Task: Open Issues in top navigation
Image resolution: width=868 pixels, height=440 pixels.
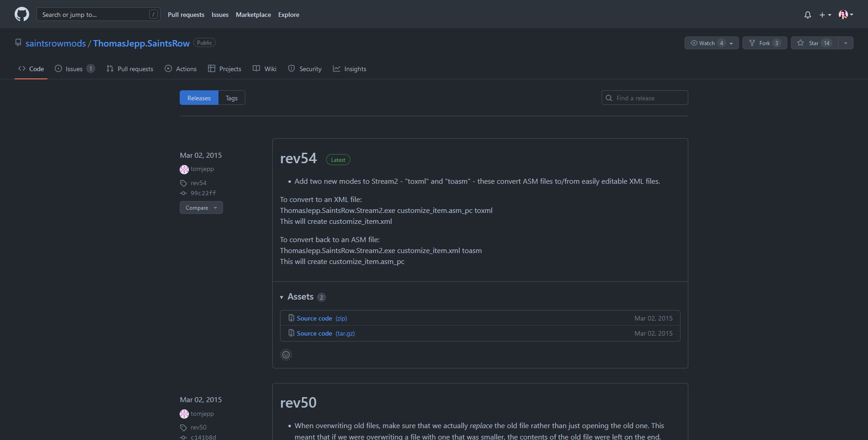Action: [220, 15]
